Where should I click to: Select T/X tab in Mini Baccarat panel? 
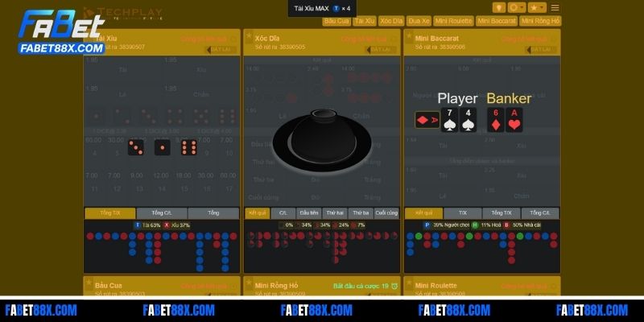[x=462, y=213]
